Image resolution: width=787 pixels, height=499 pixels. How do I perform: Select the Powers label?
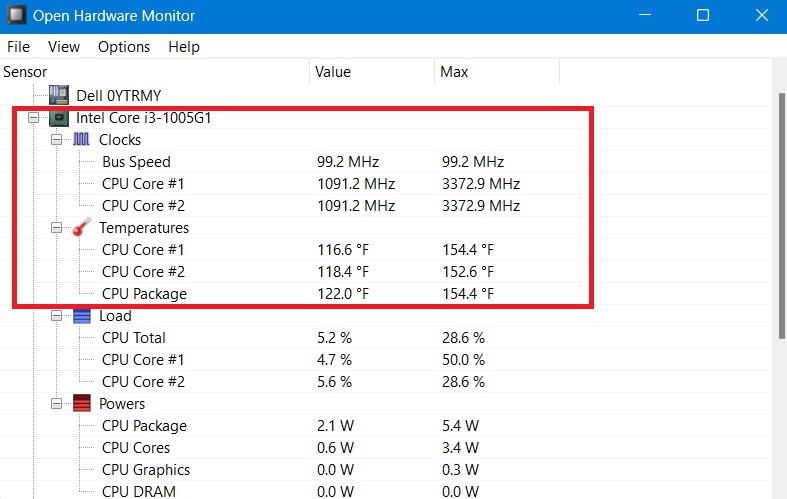[122, 404]
